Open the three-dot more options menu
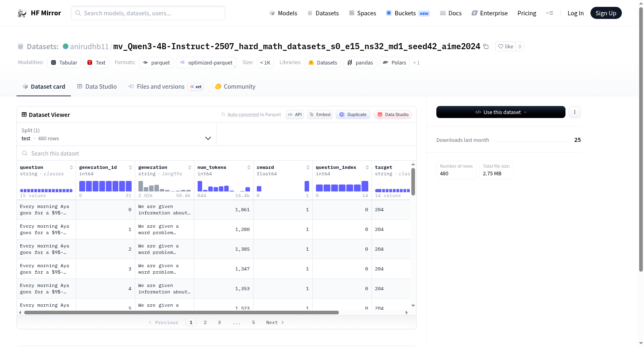This screenshot has height=347, width=644. click(575, 112)
